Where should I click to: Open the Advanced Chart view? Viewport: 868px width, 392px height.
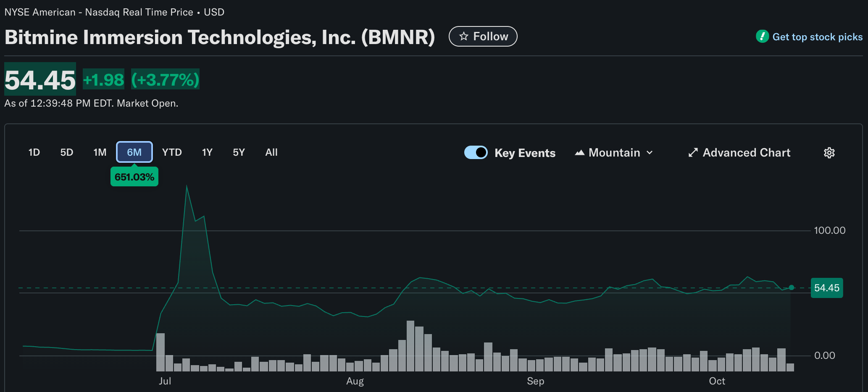pos(747,152)
